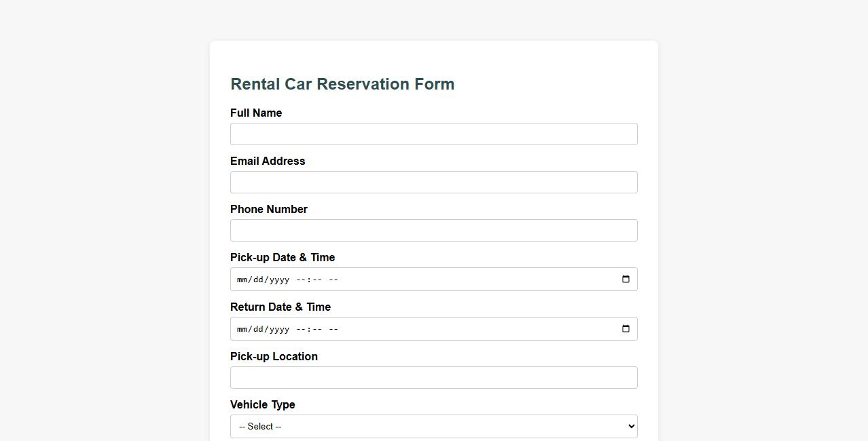Click the Rental Car Reservation Form heading

[342, 84]
